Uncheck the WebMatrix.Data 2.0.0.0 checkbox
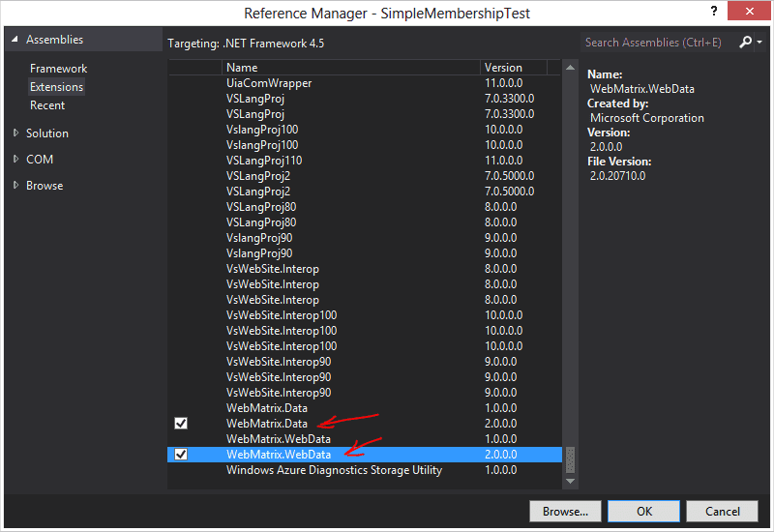Screen dimensions: 774x532 point(181,424)
